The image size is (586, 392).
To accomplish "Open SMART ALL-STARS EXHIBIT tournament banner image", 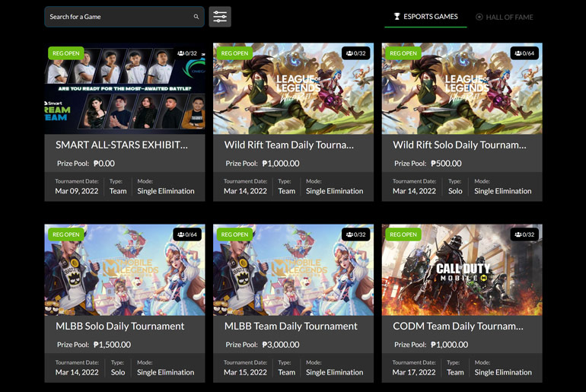I will [125, 88].
